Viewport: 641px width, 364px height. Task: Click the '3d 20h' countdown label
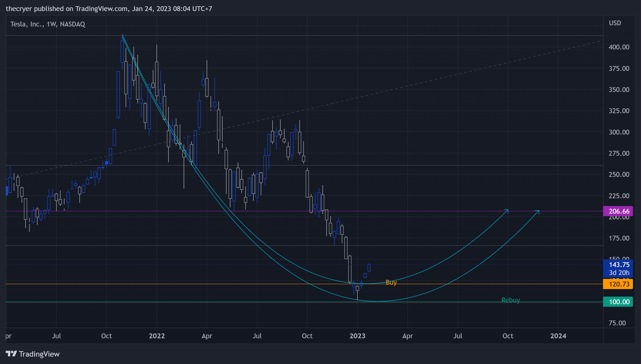(x=619, y=272)
